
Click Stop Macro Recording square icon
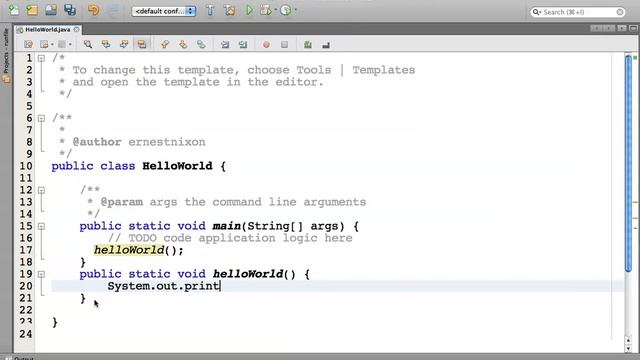[x=284, y=45]
